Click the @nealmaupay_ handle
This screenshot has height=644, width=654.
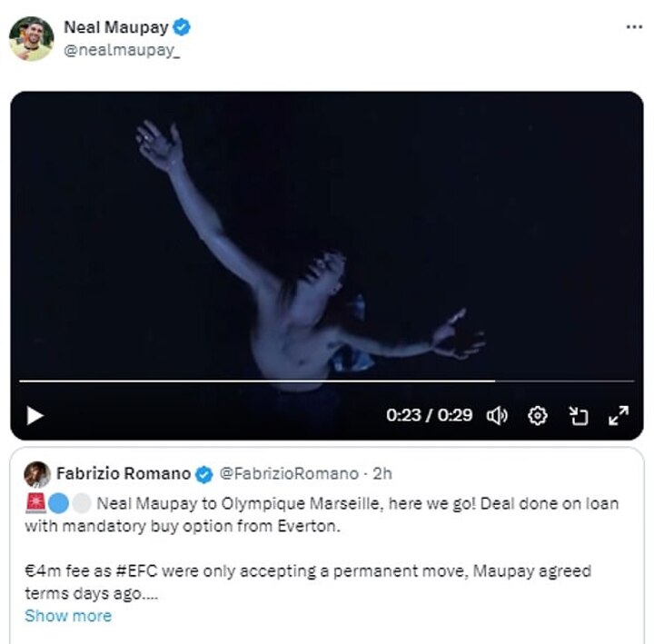click(121, 51)
